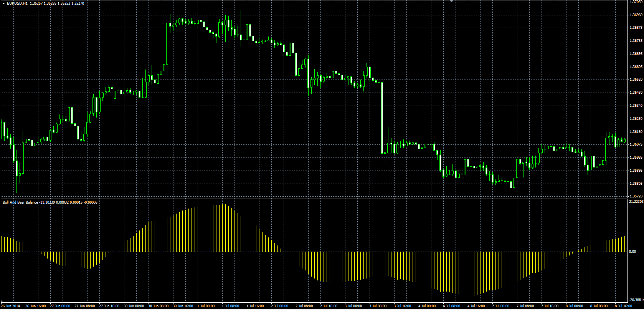Click the -20.38814 indicator scale minimum

(x=636, y=300)
